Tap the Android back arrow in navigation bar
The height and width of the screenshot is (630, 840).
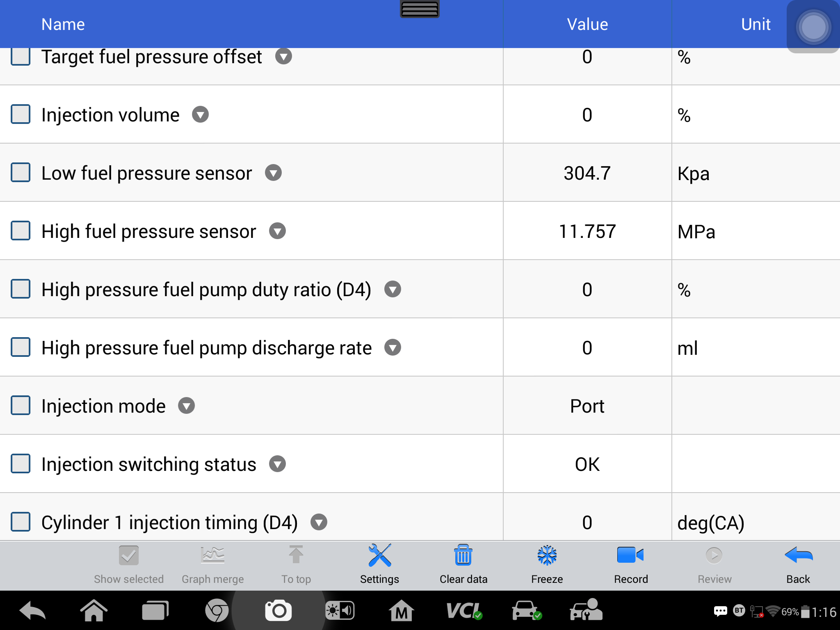tap(32, 611)
